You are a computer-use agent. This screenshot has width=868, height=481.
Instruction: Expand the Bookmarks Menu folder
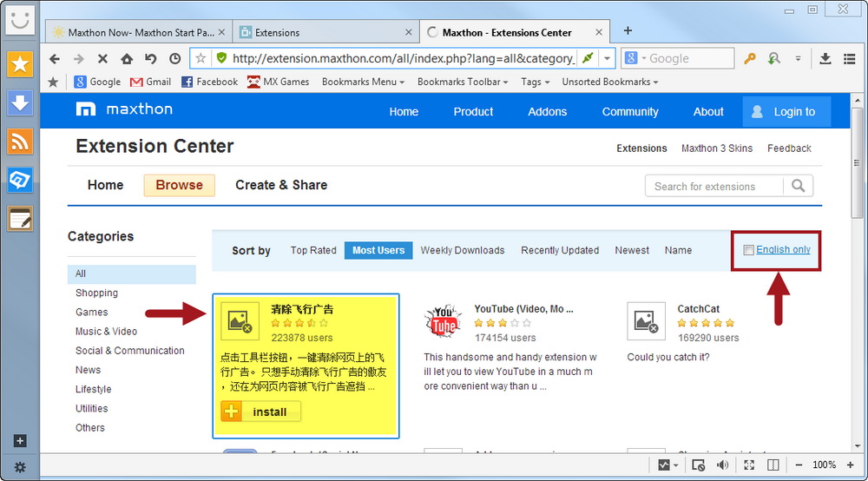[363, 82]
